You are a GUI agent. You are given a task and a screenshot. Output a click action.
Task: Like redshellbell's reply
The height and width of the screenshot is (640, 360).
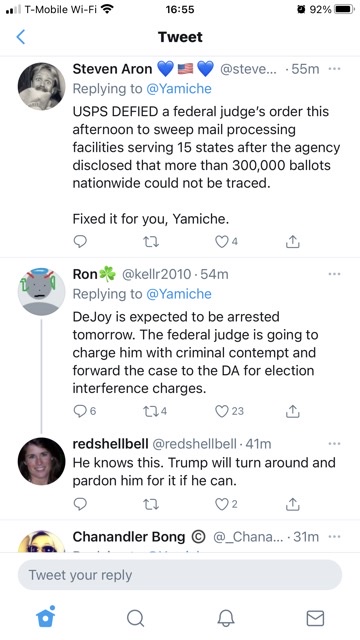tap(226, 504)
